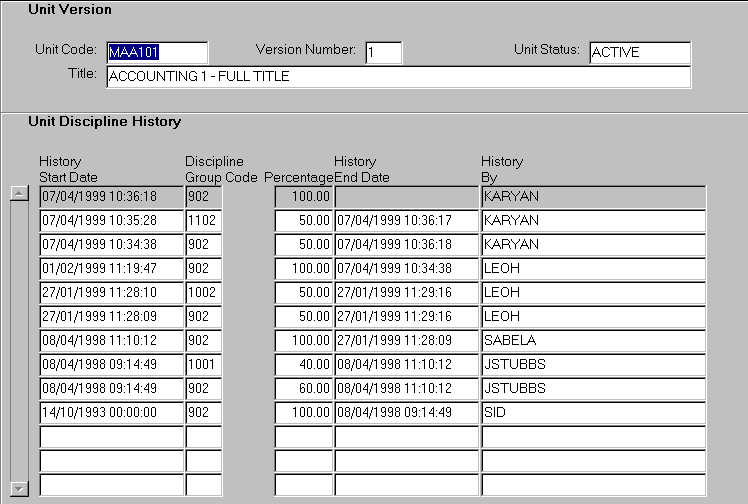The image size is (748, 504).
Task: Click the Version Number field
Action: tap(383, 52)
